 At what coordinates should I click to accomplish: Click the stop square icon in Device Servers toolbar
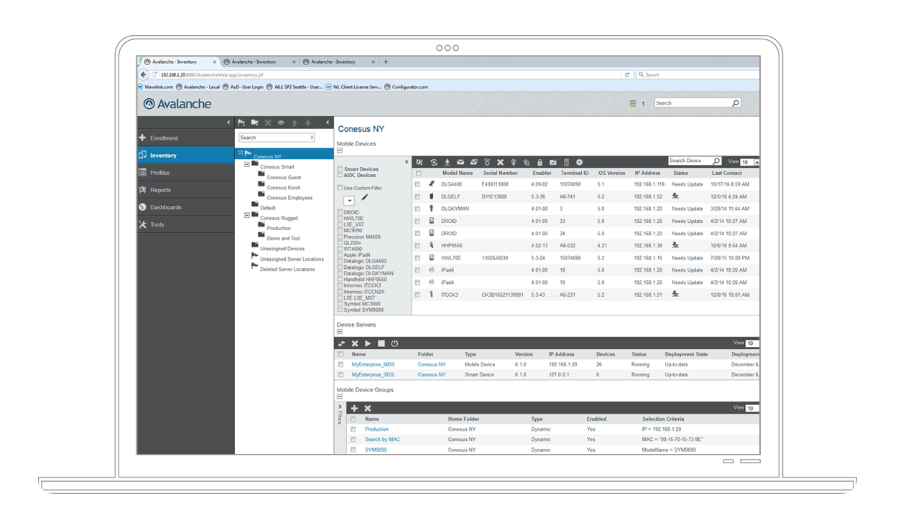(x=381, y=343)
